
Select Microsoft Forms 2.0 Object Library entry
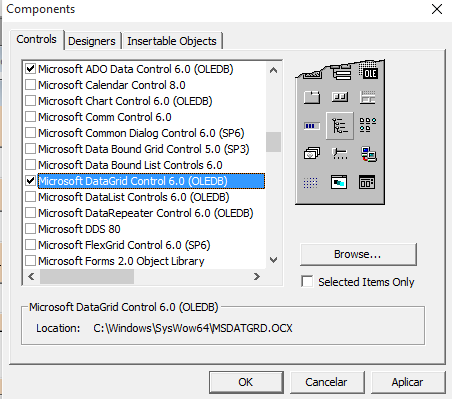coord(121,261)
